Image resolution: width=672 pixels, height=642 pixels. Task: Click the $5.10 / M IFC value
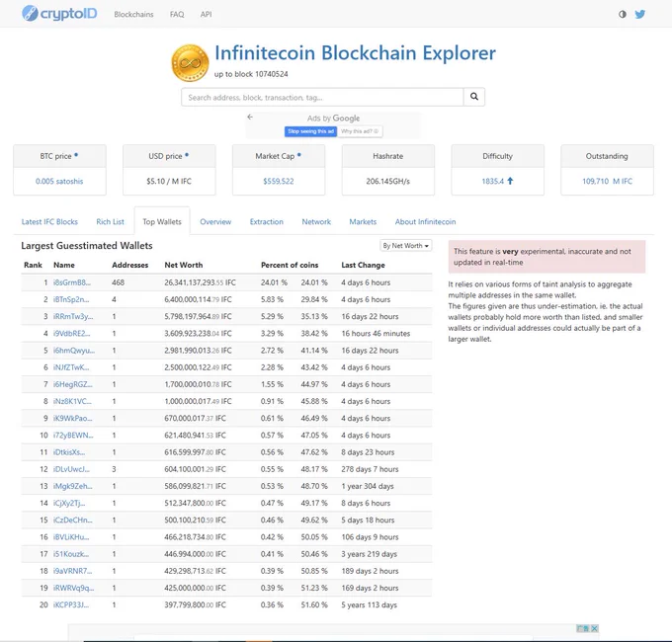[x=169, y=181]
